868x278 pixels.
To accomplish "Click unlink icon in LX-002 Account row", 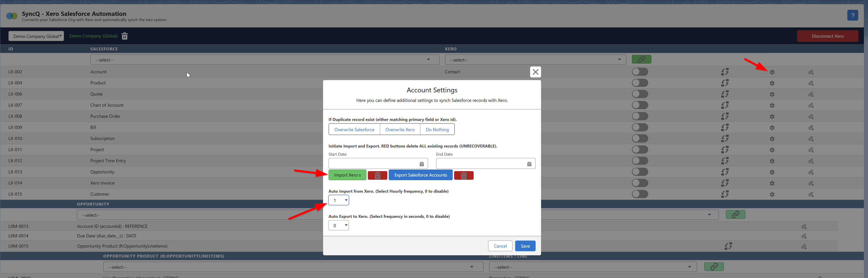I will 811,72.
